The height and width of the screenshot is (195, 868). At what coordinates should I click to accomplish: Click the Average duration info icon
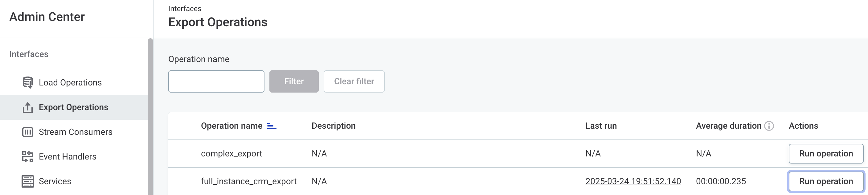point(769,126)
